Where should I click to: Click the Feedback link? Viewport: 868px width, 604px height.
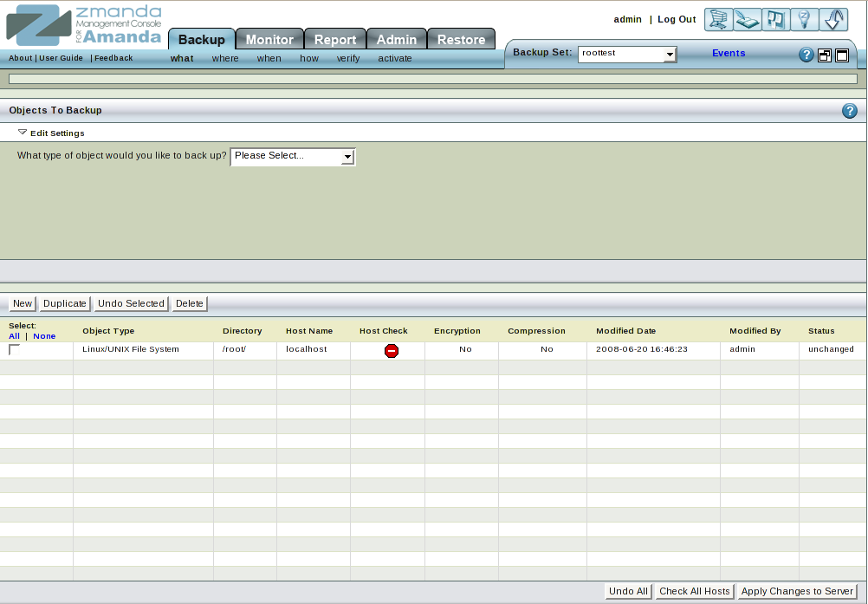coord(113,58)
